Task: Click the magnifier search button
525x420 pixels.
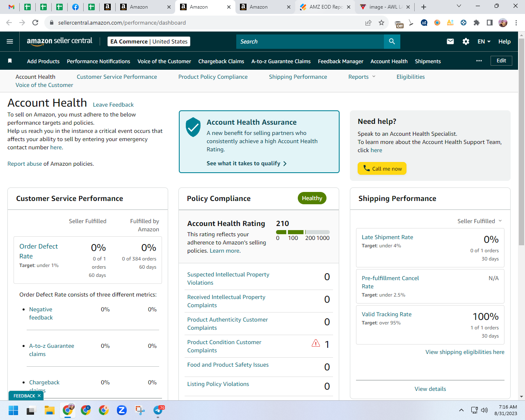Action: [392, 41]
